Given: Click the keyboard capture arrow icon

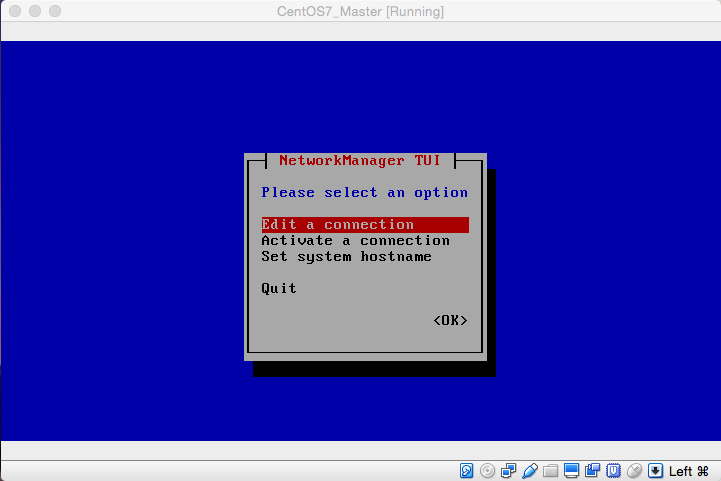Looking at the screenshot, I should click(655, 470).
